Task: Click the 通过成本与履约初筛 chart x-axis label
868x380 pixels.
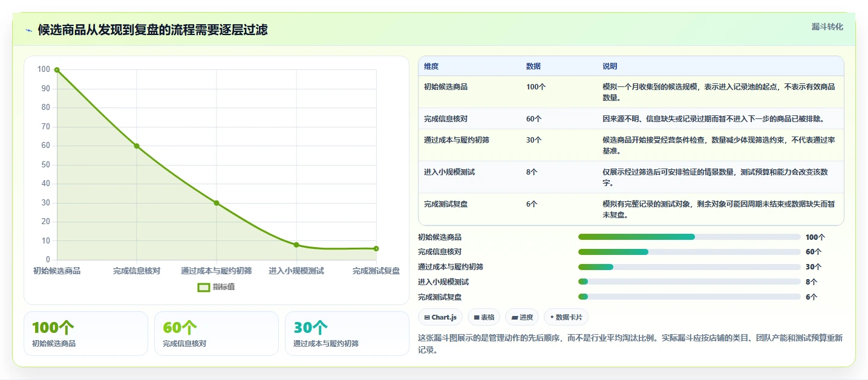Action: pyautogui.click(x=217, y=271)
